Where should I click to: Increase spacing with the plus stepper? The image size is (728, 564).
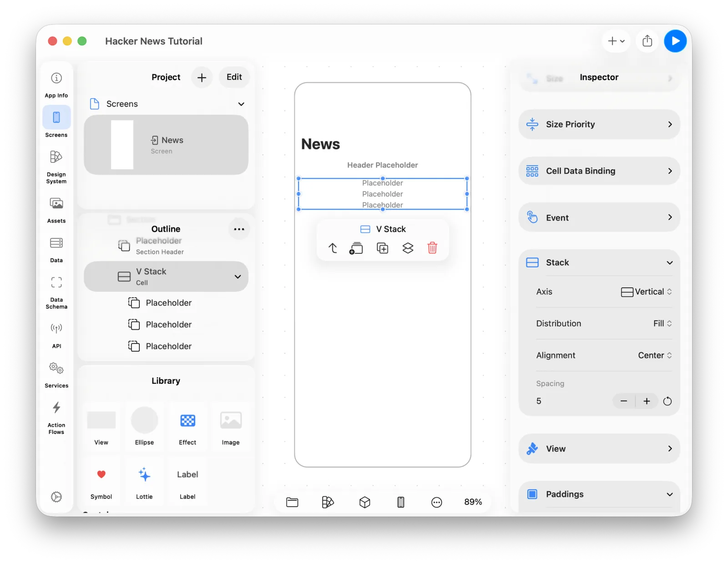(647, 401)
